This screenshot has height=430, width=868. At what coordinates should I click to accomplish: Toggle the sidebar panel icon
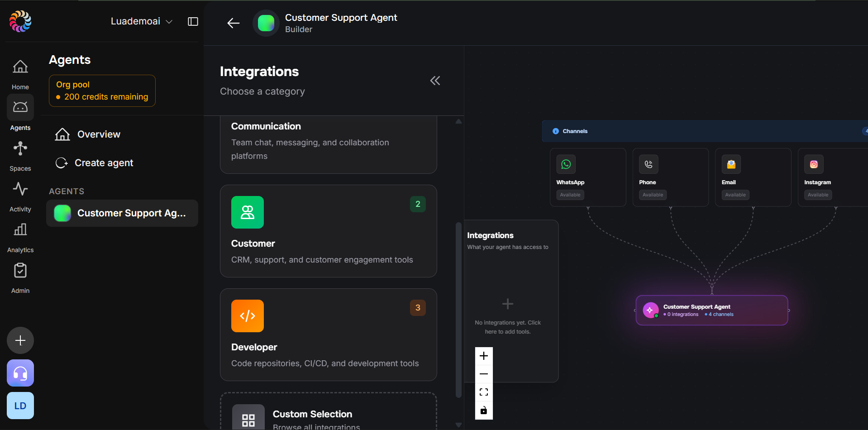(x=193, y=21)
